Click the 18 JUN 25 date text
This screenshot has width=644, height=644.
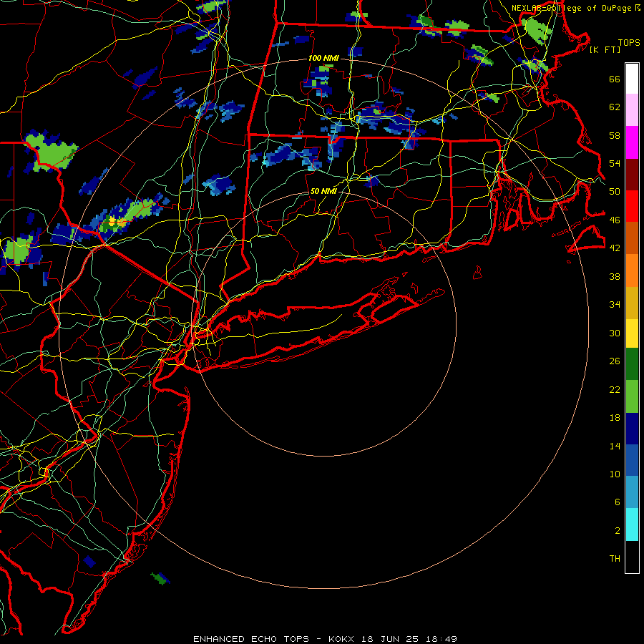[x=390, y=639]
